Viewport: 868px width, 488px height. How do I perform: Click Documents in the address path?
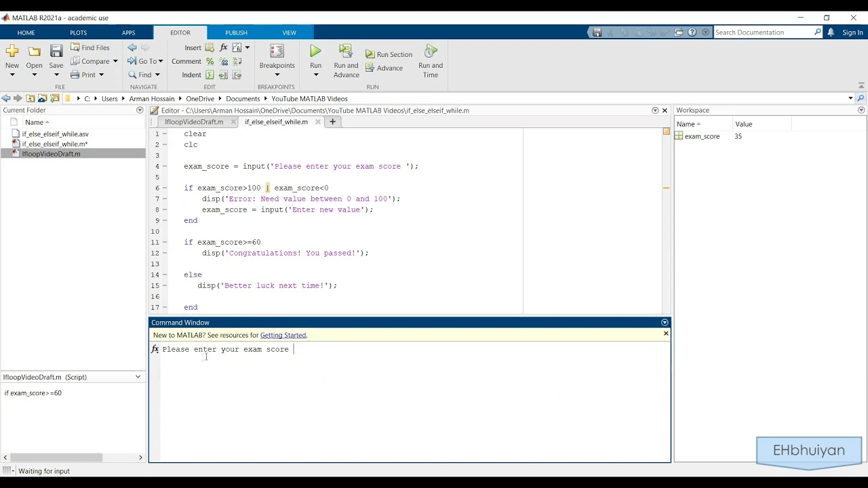[243, 99]
